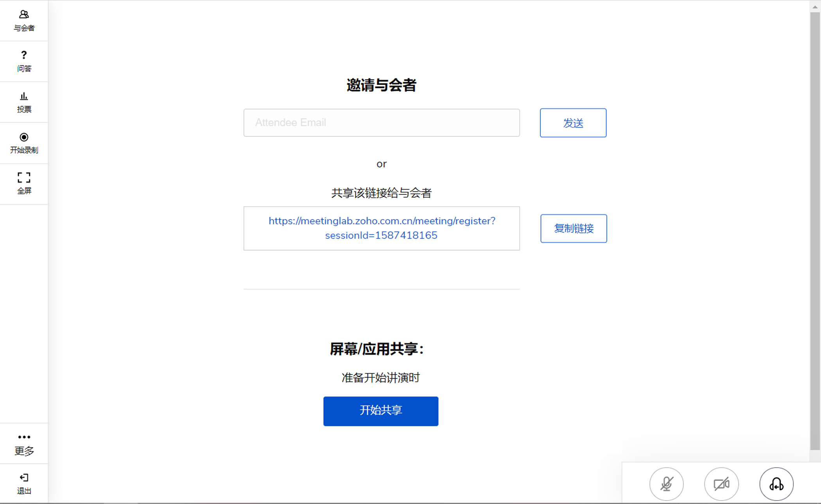Open the 投票 polls panel
The image size is (821, 504).
click(24, 102)
